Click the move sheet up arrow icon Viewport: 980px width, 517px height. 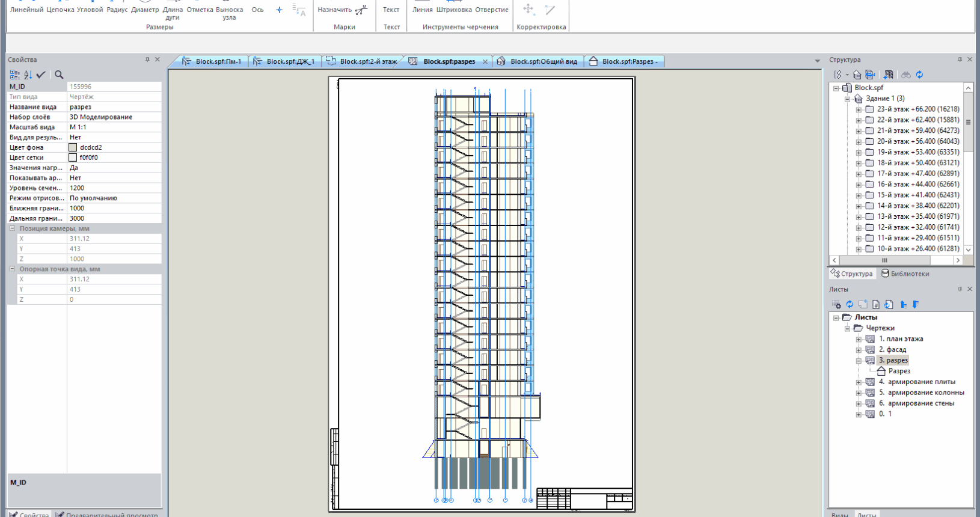[x=903, y=305]
